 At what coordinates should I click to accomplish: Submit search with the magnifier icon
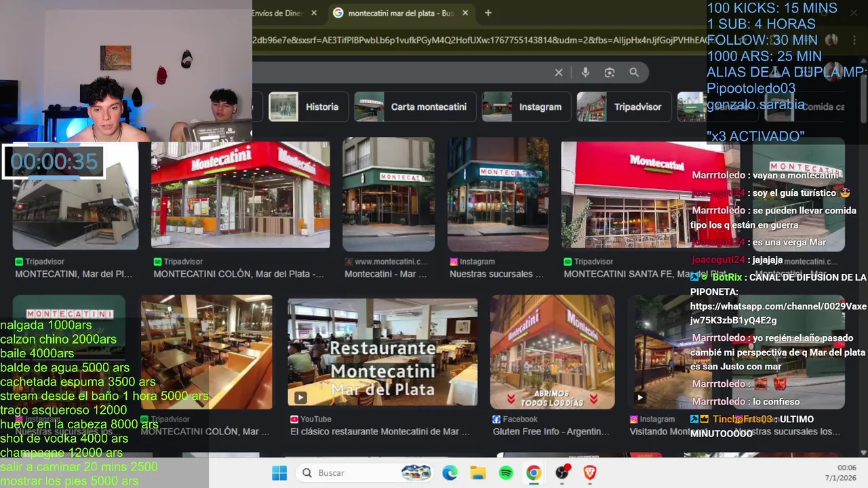[634, 73]
